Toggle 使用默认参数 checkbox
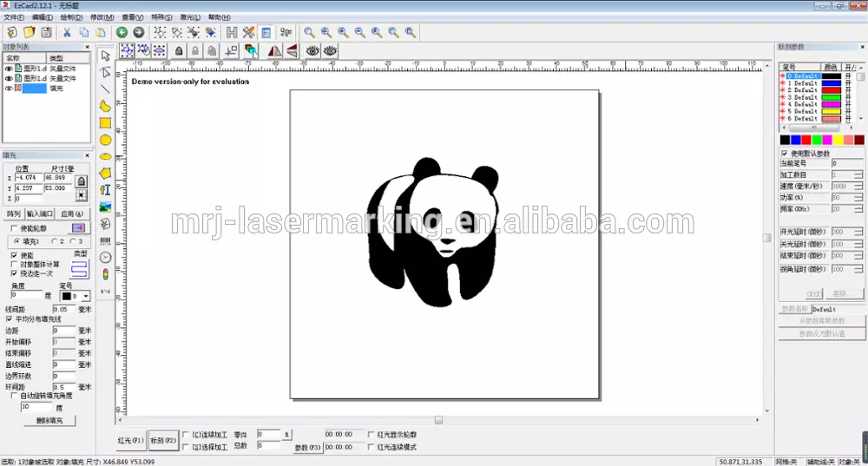Viewport: 868px width, 466px height. tap(785, 154)
